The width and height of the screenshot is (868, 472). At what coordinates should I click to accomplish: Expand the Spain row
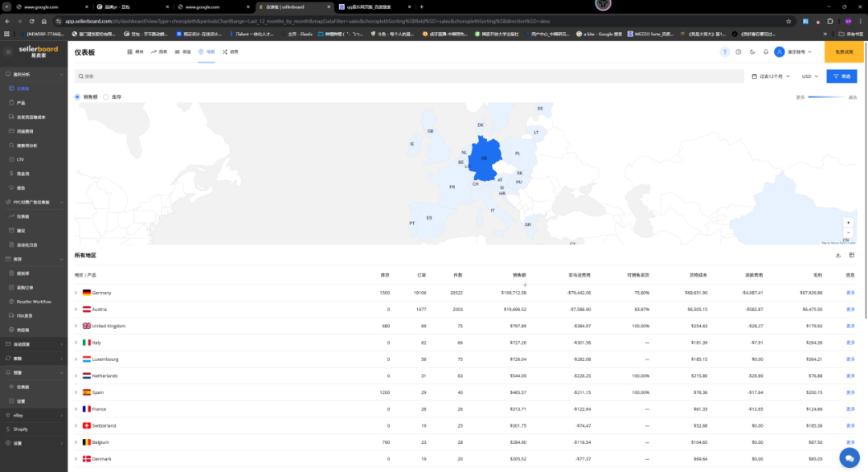pyautogui.click(x=76, y=392)
